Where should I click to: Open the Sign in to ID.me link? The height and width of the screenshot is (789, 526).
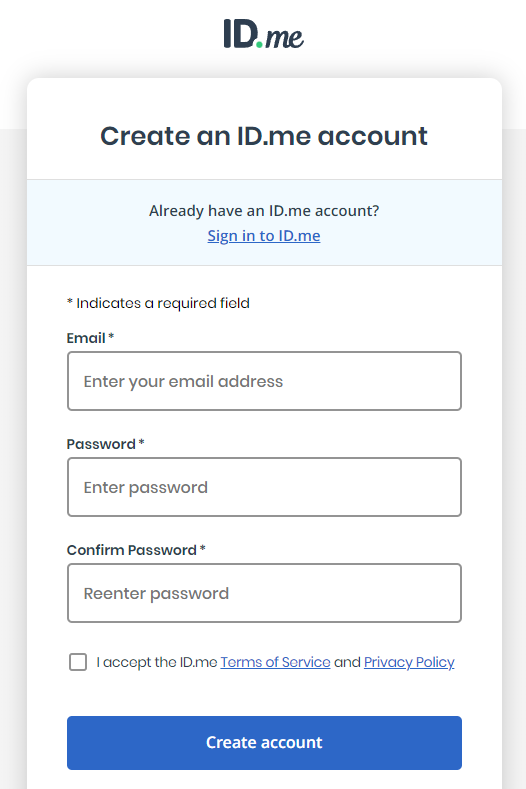pos(264,235)
